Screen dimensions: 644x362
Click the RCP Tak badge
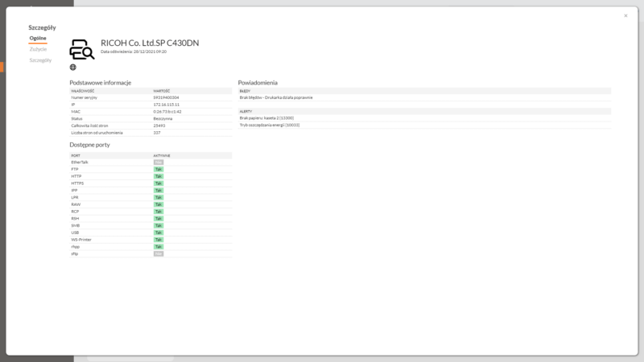click(159, 212)
